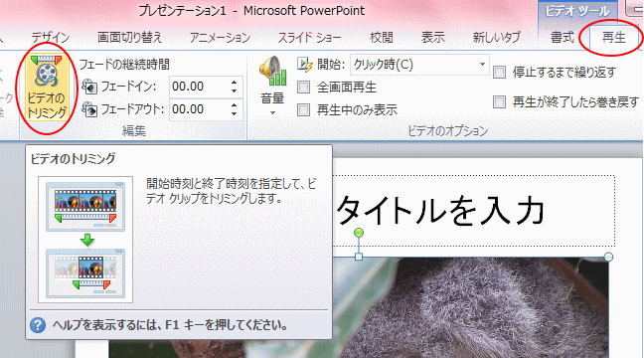Click the タイトルを入力 title placeholder
Viewport: 644px width, 358px height.
click(473, 211)
